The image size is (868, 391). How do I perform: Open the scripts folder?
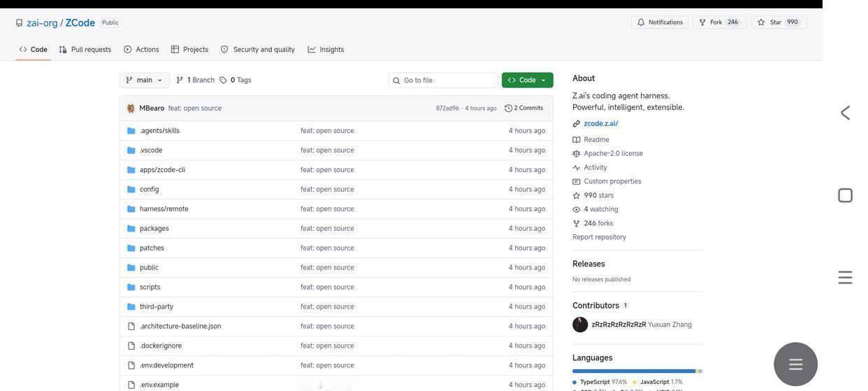(x=150, y=287)
